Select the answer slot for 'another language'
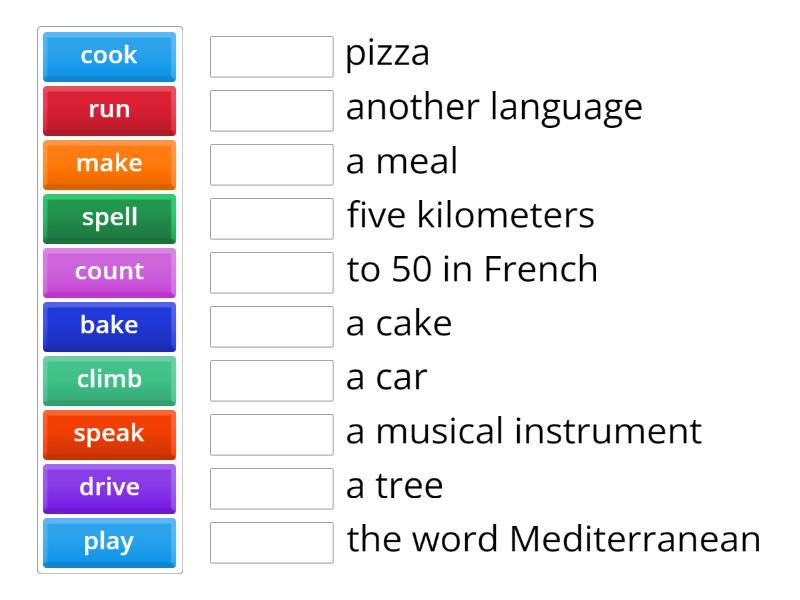Viewport: 800px width, 600px height. pyautogui.click(x=272, y=111)
